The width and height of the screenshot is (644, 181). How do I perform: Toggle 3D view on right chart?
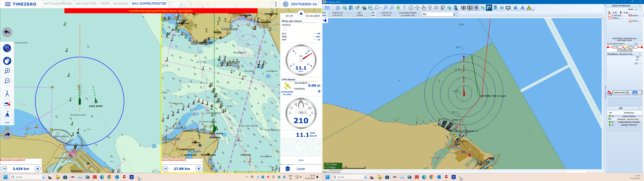point(165,169)
